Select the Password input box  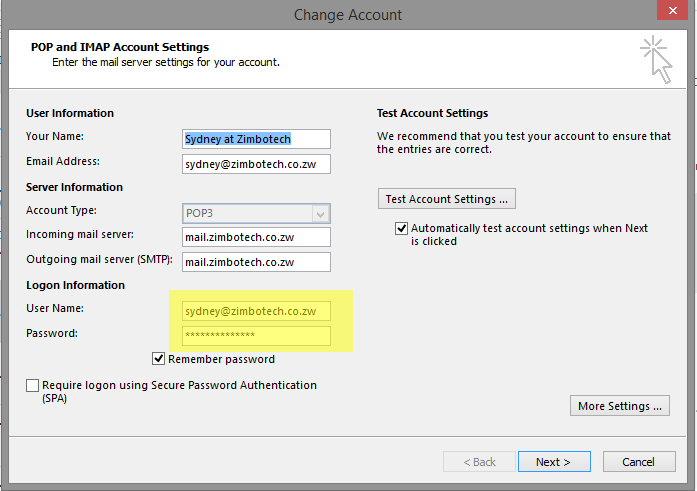tap(256, 335)
